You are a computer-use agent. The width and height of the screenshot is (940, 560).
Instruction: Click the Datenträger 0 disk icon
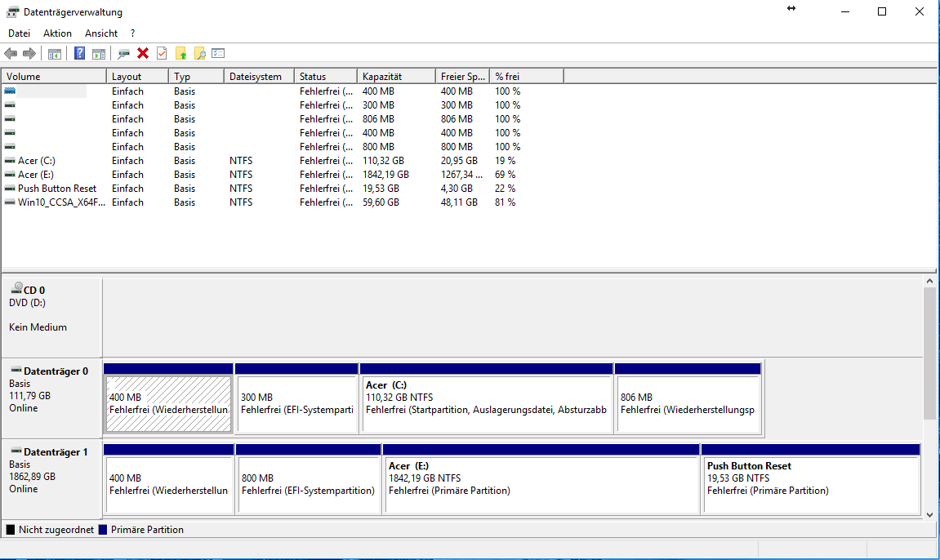point(16,370)
